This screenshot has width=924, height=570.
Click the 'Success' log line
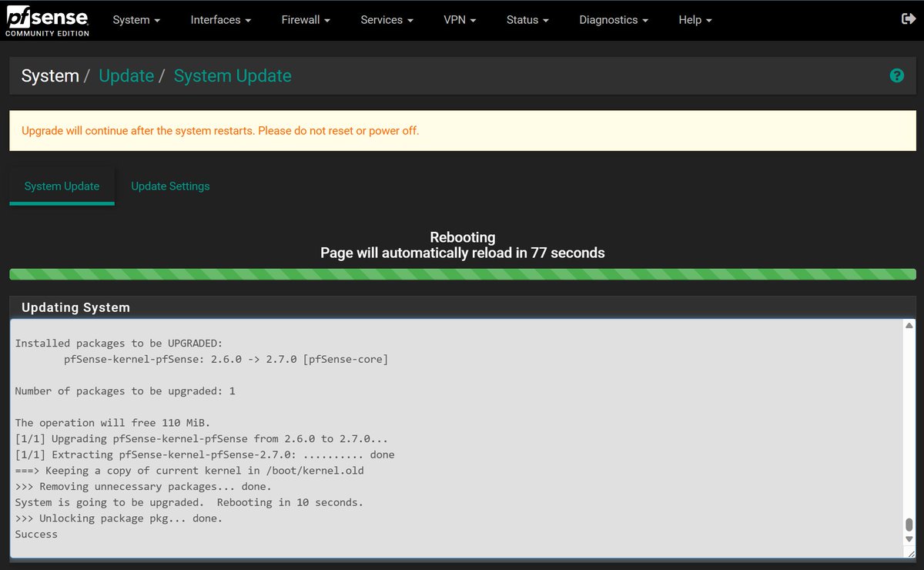click(x=36, y=535)
